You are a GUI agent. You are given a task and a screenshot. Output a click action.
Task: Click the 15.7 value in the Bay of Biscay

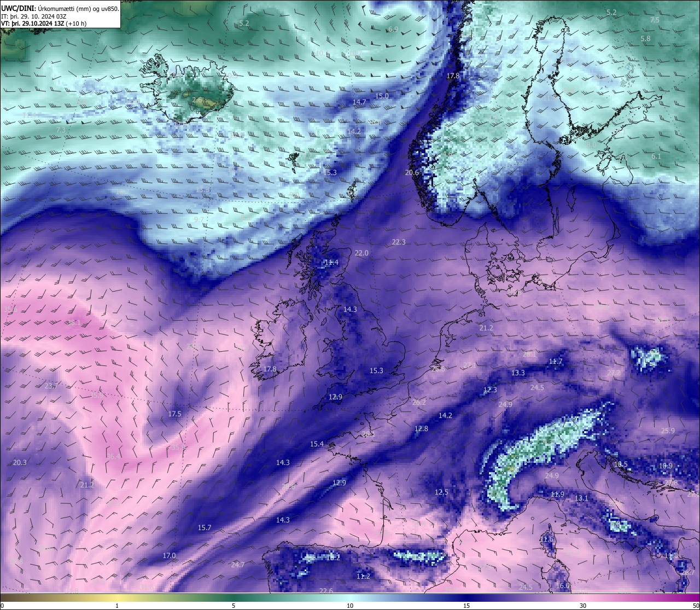click(x=204, y=528)
